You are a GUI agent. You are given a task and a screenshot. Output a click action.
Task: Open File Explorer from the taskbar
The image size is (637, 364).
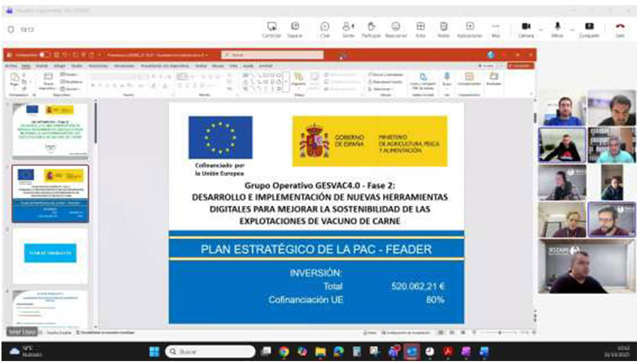click(x=320, y=352)
